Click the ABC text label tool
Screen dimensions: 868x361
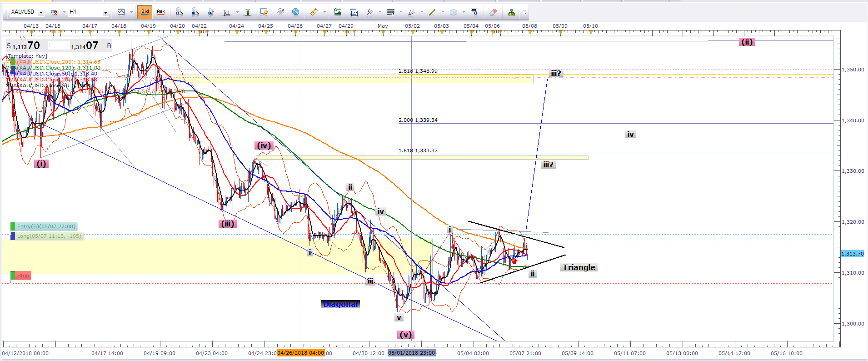[x=474, y=12]
